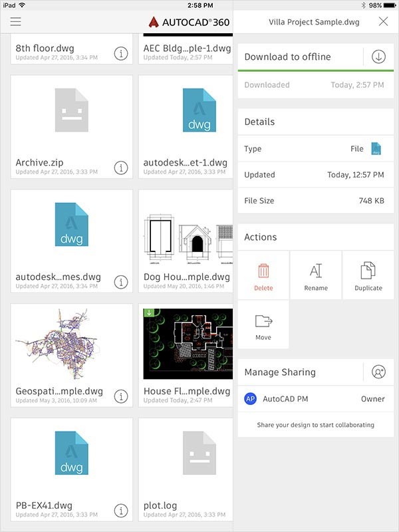Tap the 'Owner' role label

pos(372,399)
